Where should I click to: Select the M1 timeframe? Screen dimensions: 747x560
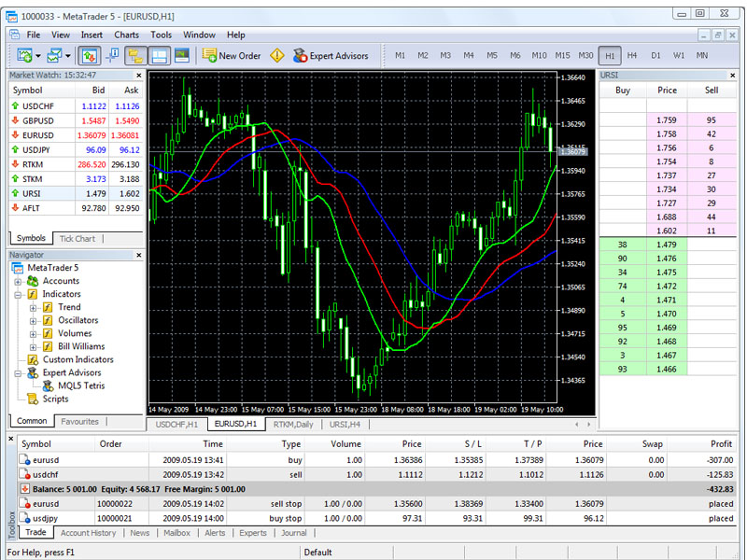[x=401, y=56]
